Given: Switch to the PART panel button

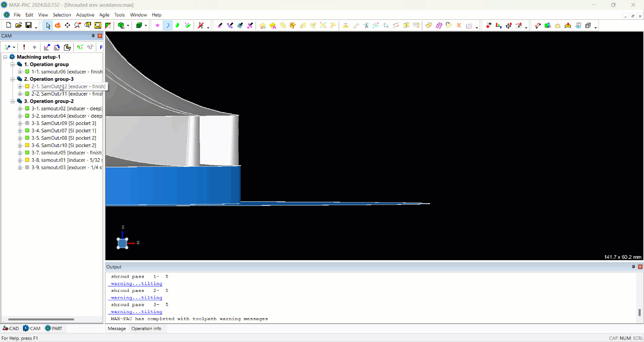Looking at the screenshot, I should 53,328.
